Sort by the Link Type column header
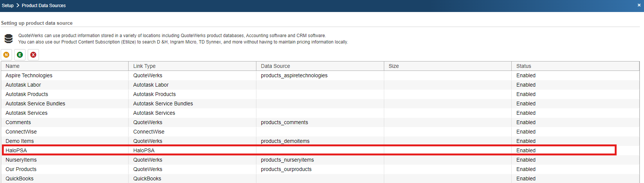This screenshot has width=644, height=183. point(144,66)
